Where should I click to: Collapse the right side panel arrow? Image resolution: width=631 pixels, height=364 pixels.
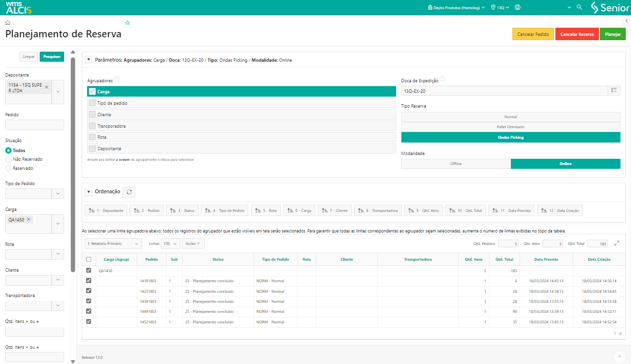point(626,21)
